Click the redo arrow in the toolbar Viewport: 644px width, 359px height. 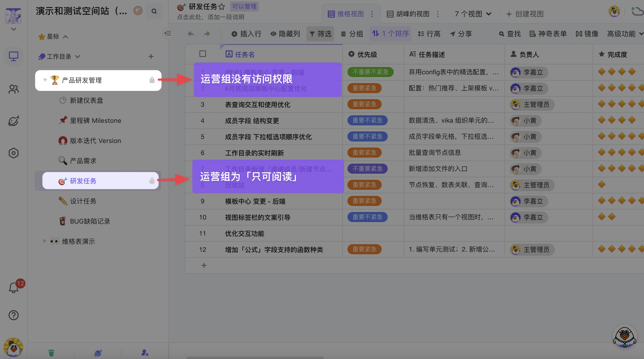(x=207, y=34)
